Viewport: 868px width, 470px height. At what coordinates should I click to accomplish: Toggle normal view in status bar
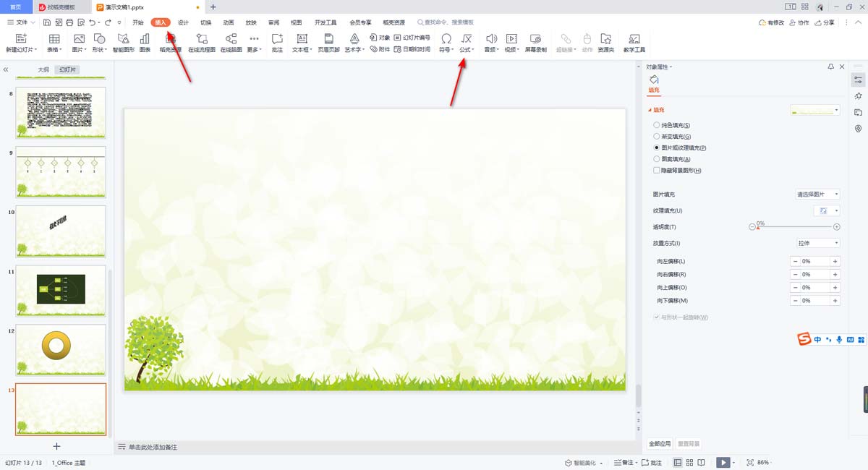pos(678,462)
